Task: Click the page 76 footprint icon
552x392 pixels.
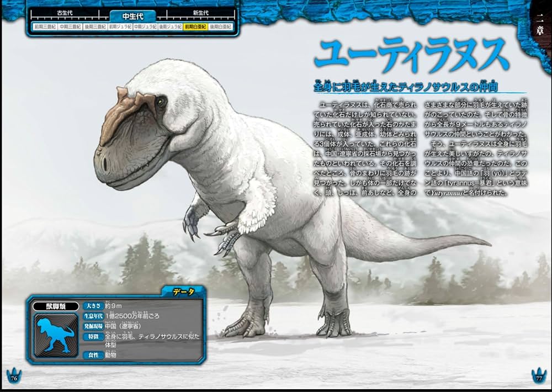Action: pos(13,375)
